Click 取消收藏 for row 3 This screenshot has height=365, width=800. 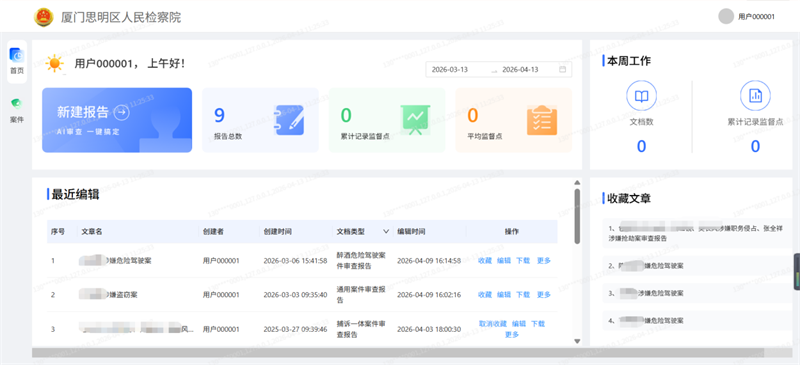pyautogui.click(x=493, y=324)
